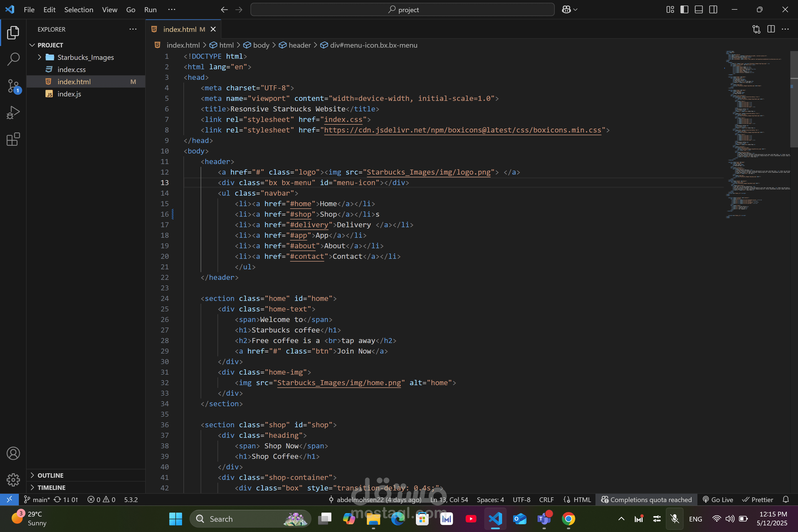Viewport: 798px width, 532px height.
Task: Open Run and Debug view
Action: coord(13,113)
